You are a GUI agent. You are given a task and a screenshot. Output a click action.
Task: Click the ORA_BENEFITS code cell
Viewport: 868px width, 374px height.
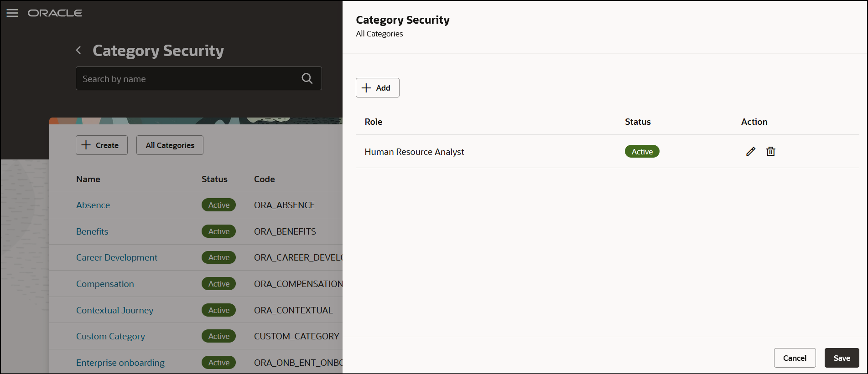[285, 231]
